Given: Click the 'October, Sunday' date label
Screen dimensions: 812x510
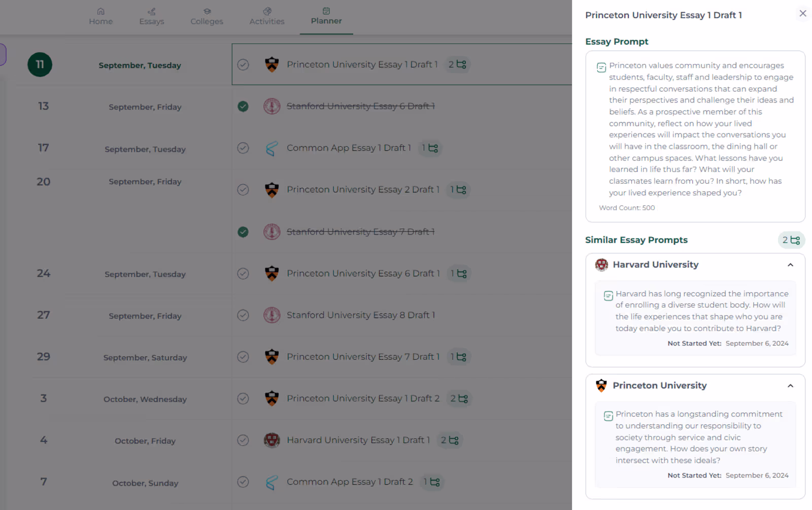Looking at the screenshot, I should point(145,483).
